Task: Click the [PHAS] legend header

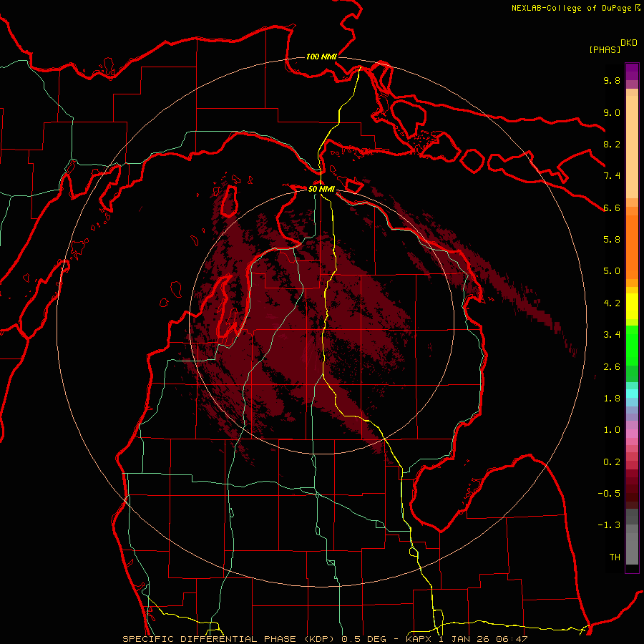Action: click(605, 49)
